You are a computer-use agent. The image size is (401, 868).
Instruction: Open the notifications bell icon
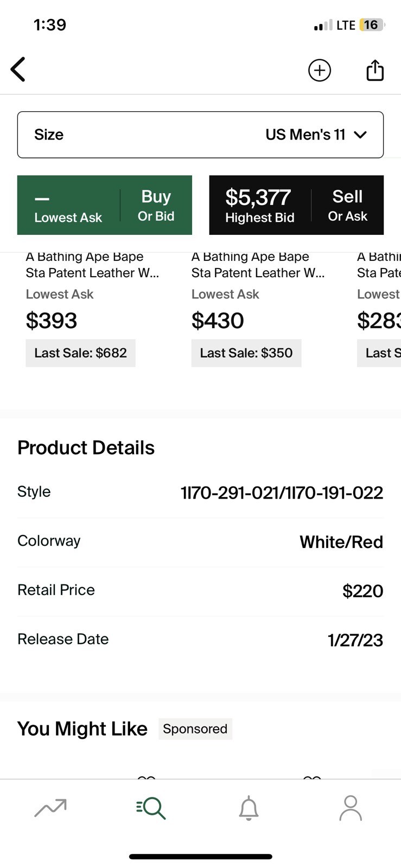tap(249, 808)
